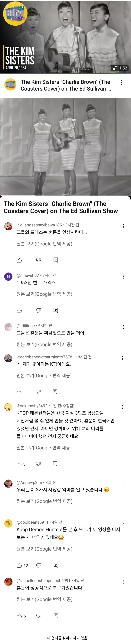The width and height of the screenshot is (131, 644).
Task: Like the comment by @sakurashy8492
Action: coord(19,464)
